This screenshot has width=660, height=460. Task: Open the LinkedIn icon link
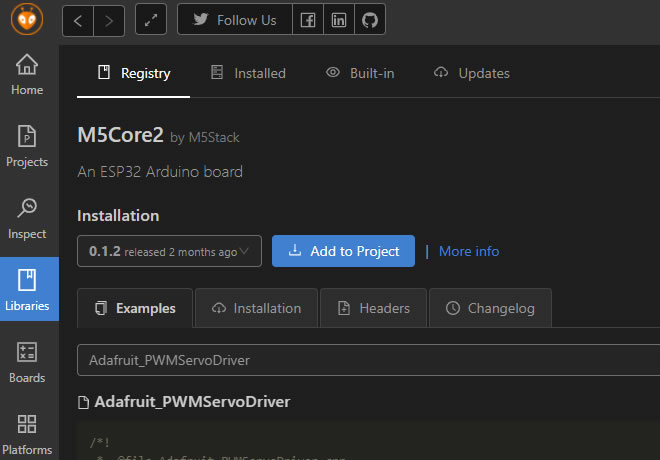[x=339, y=20]
